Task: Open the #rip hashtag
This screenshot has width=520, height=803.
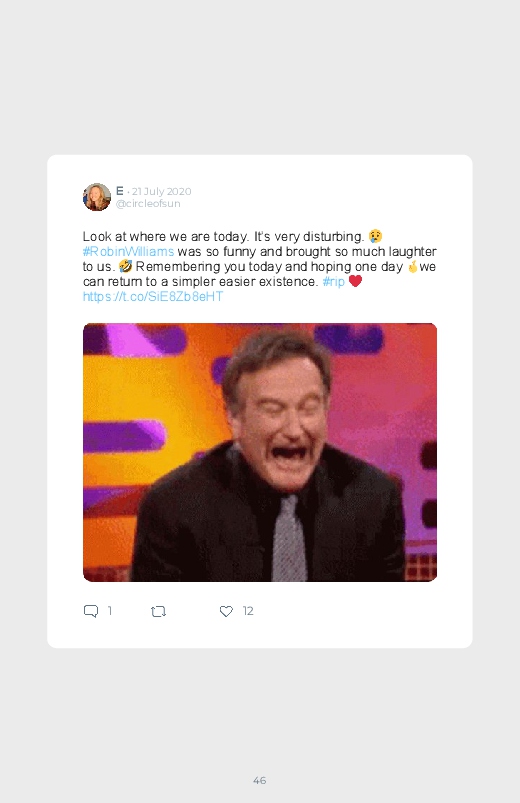Action: coord(334,282)
